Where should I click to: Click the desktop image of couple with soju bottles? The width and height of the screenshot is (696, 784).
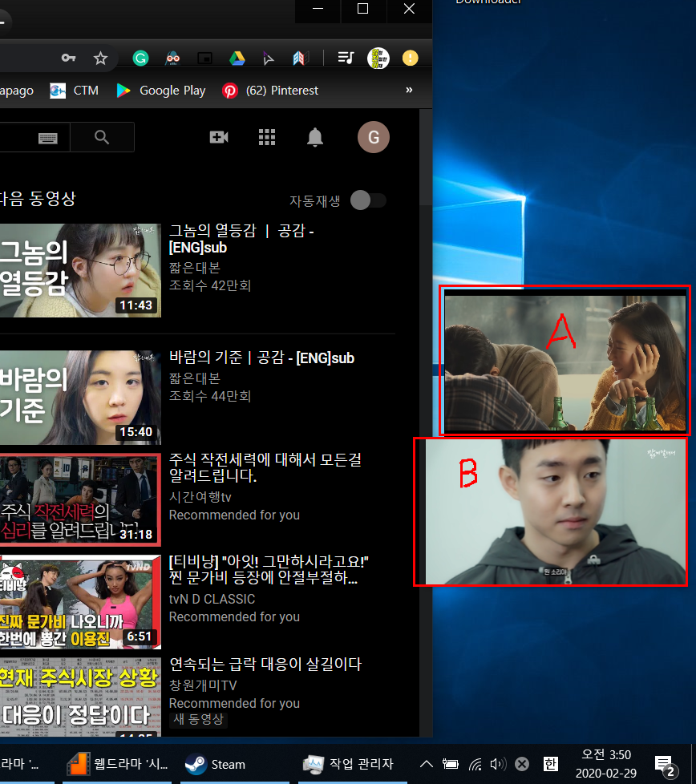(565, 362)
